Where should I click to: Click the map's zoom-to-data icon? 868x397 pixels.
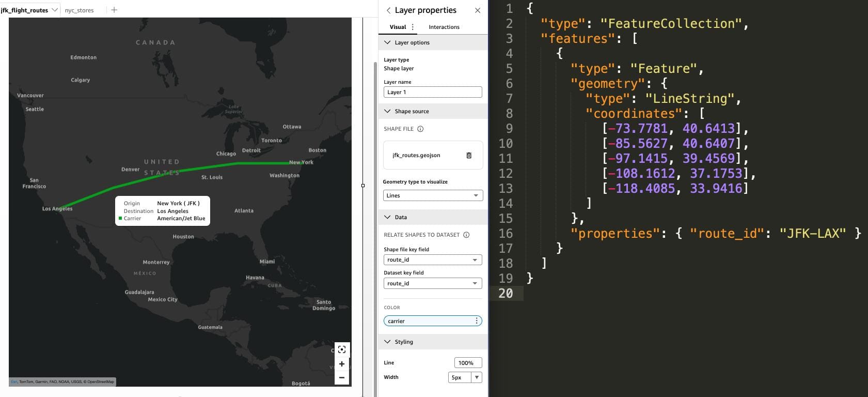pos(342,349)
